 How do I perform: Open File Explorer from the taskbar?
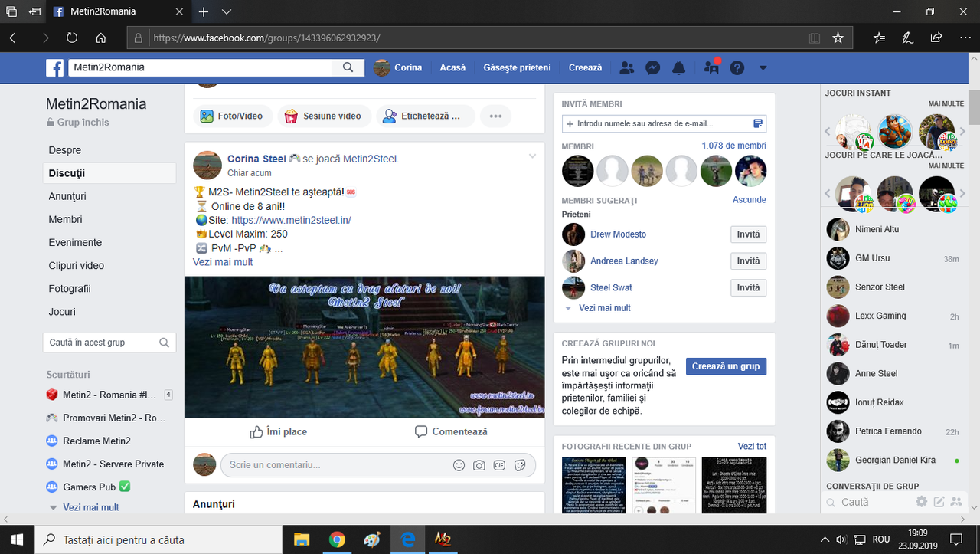click(302, 539)
